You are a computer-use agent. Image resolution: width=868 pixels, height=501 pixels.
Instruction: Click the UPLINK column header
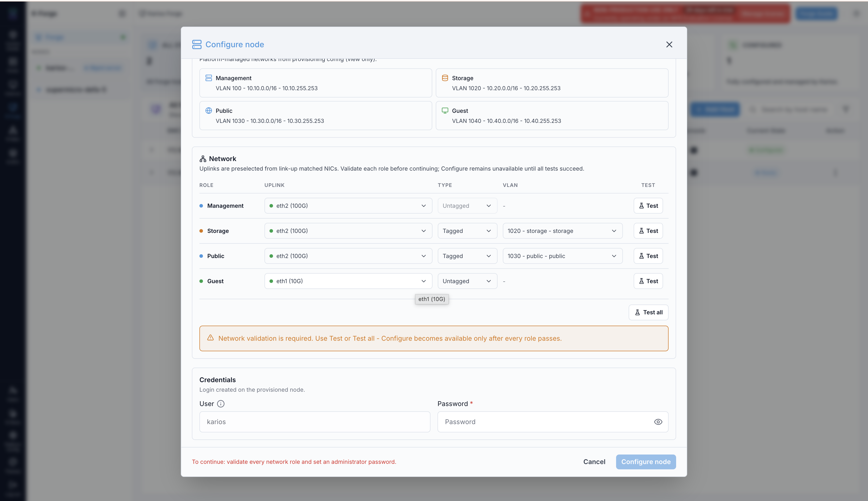(275, 185)
